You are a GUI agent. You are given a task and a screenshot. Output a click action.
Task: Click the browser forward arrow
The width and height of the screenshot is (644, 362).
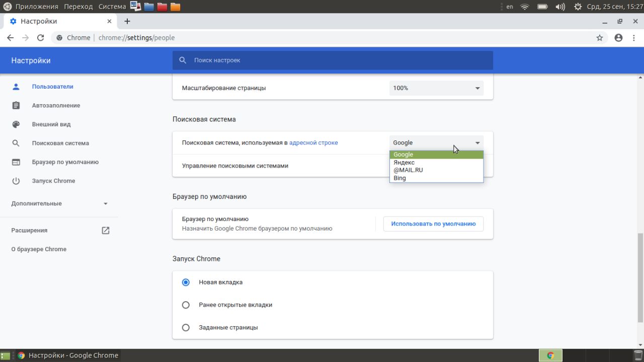click(25, 38)
